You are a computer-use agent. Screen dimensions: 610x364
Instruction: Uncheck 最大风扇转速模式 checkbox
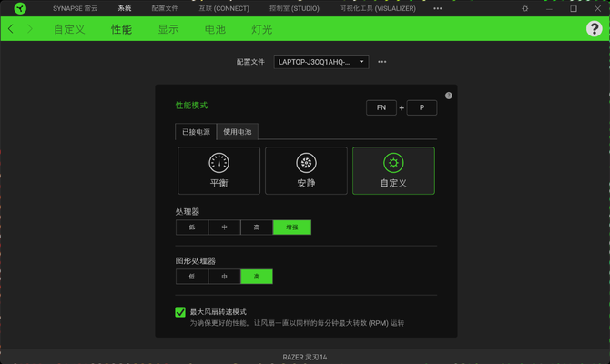(x=180, y=312)
